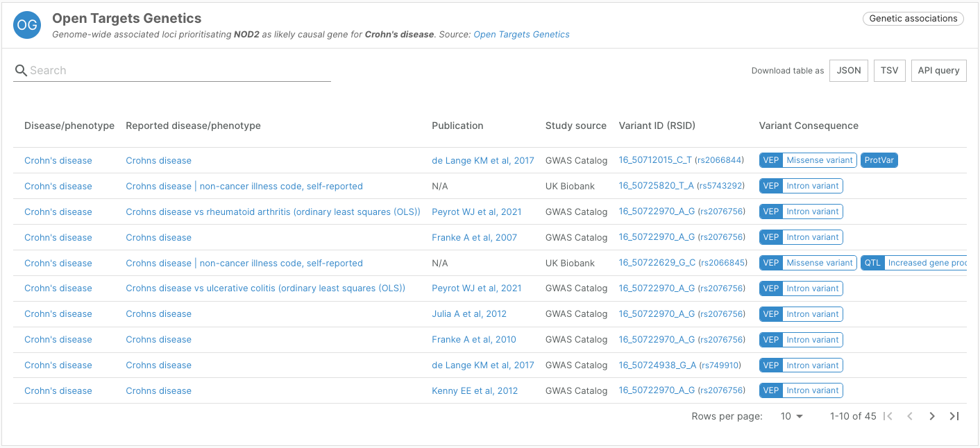This screenshot has height=448, width=980.
Task: Download table as TSV
Action: 890,70
